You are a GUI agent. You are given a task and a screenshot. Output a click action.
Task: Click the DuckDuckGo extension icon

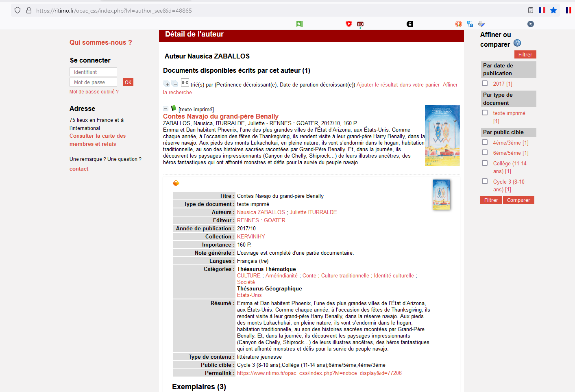tap(459, 24)
